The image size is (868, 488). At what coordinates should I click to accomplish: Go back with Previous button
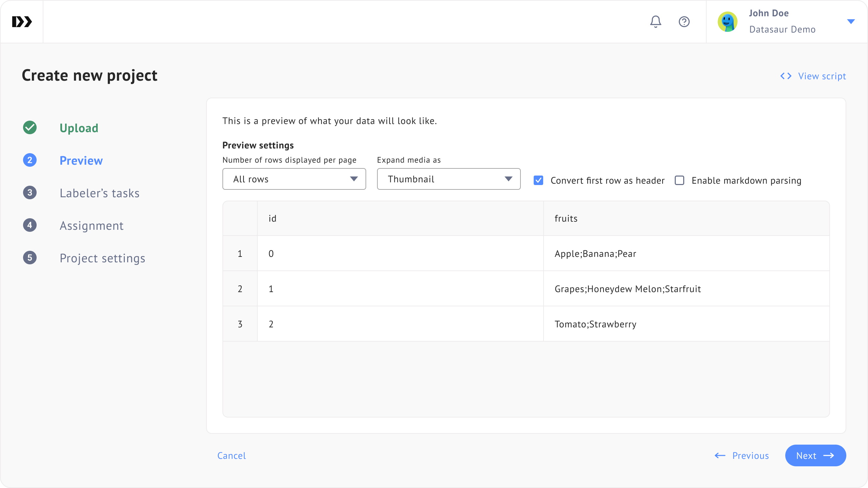point(742,455)
